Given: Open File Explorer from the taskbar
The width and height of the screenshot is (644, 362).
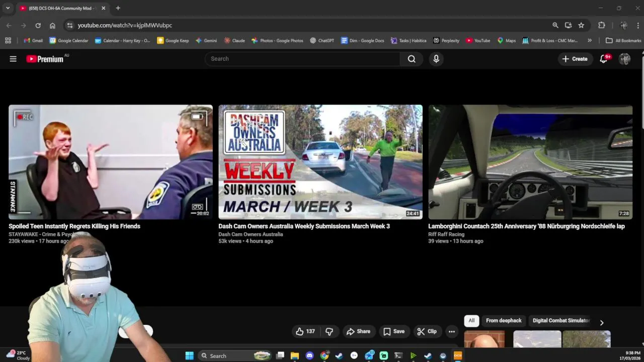Looking at the screenshot, I should 295,355.
